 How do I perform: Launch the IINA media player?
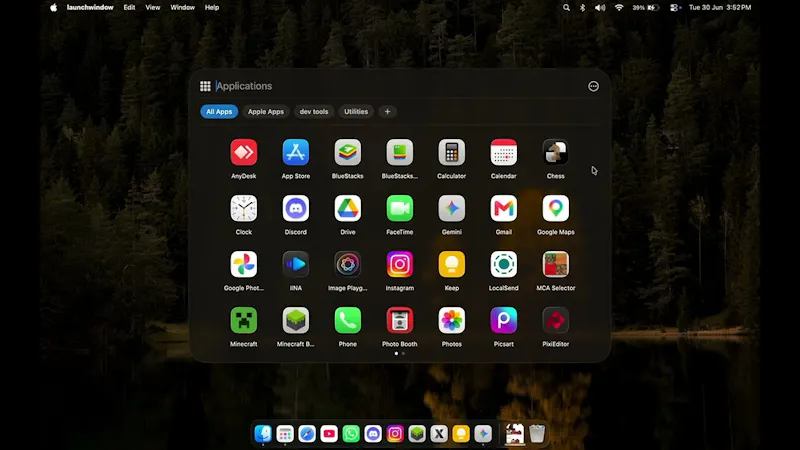295,265
